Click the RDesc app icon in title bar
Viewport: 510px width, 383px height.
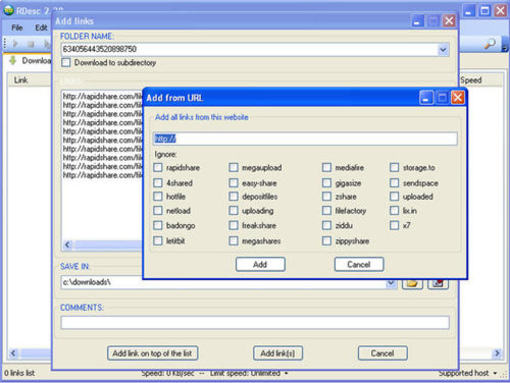[8, 10]
